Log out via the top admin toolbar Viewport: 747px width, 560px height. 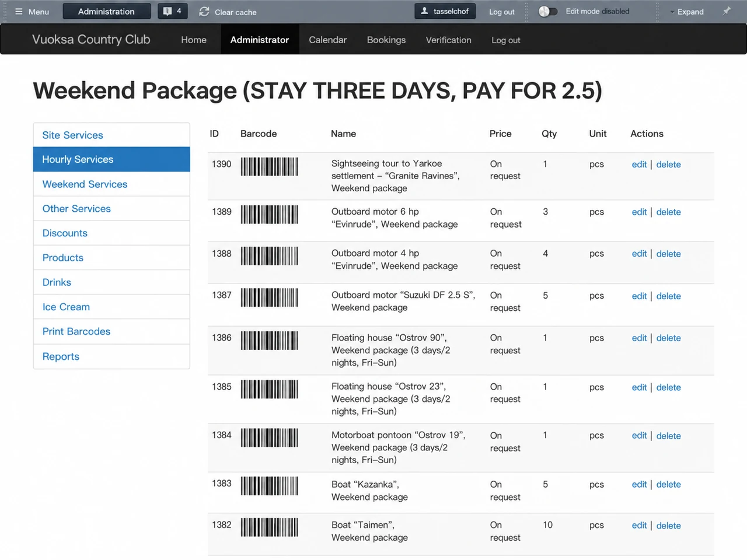point(502,12)
